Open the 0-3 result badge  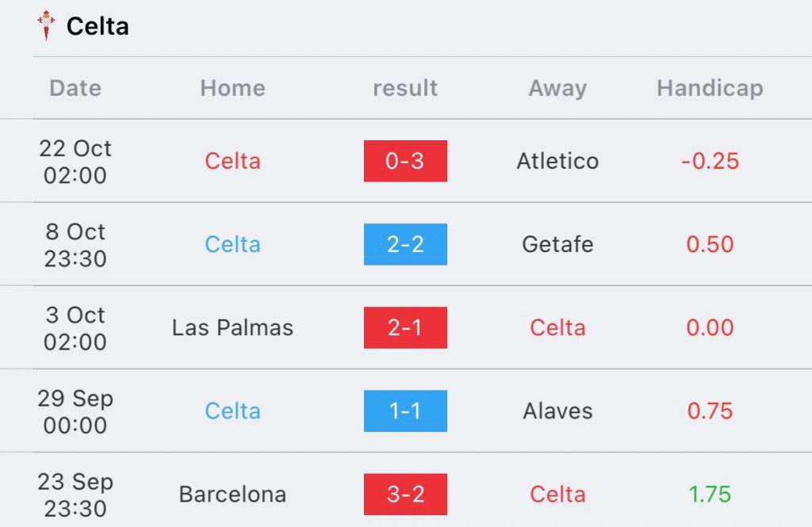(x=405, y=161)
